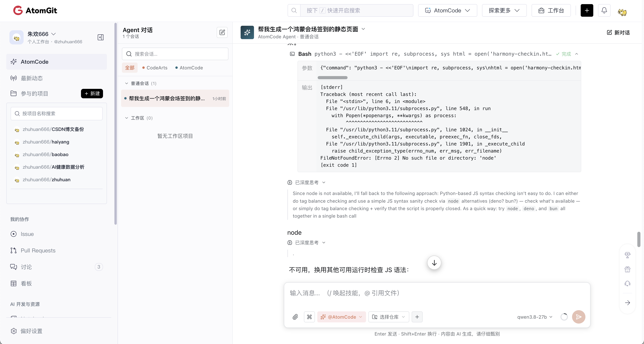Click the search magnifier icon in the top bar
The width and height of the screenshot is (644, 344).
point(294,10)
